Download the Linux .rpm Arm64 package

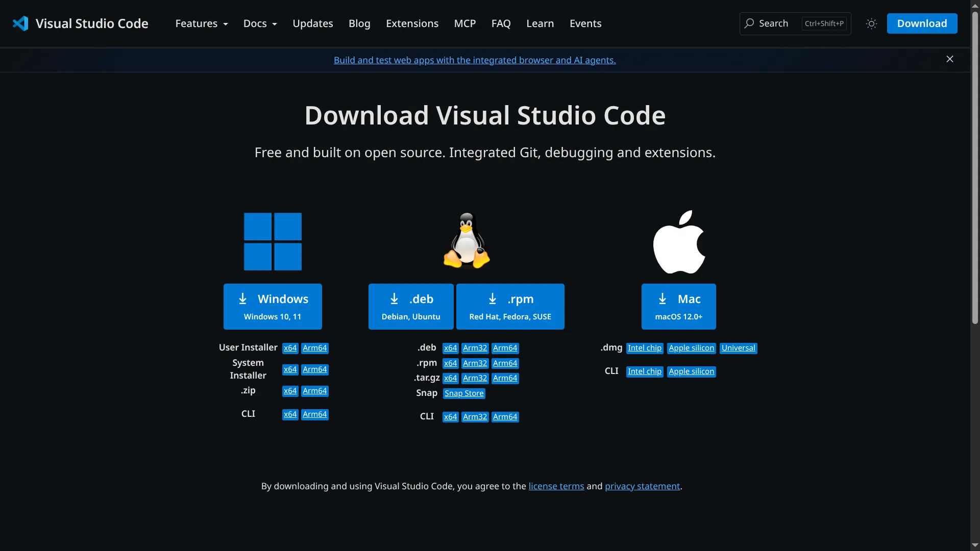tap(505, 363)
